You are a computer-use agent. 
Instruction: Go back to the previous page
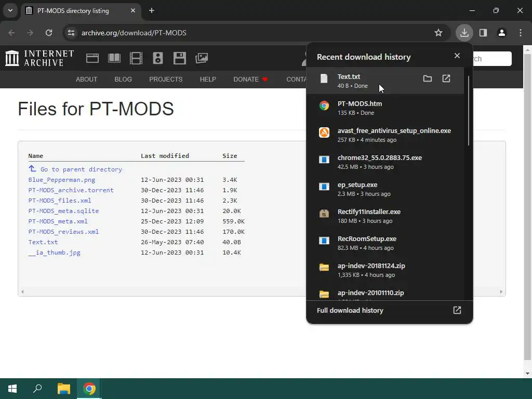[11, 33]
